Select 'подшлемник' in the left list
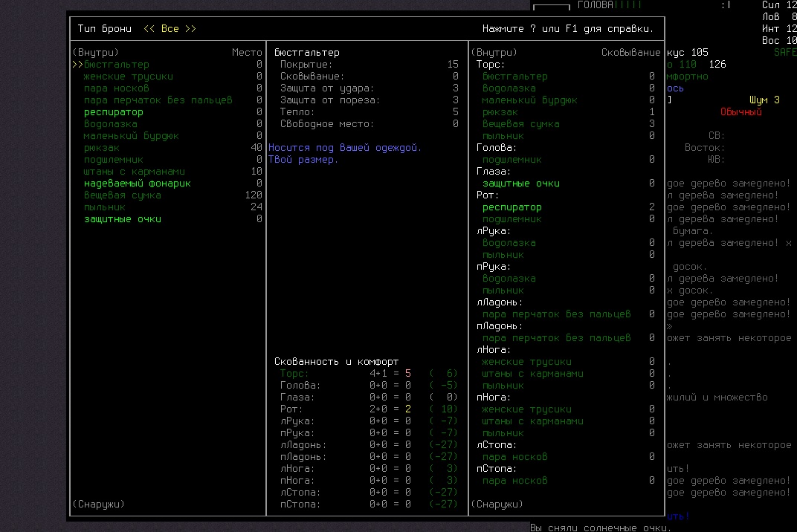The image size is (797, 532). 113,159
